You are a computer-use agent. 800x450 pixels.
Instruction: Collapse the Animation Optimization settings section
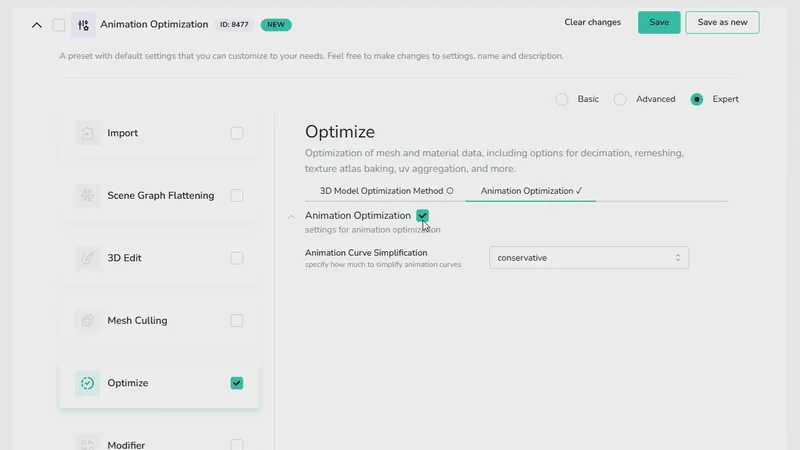point(291,216)
